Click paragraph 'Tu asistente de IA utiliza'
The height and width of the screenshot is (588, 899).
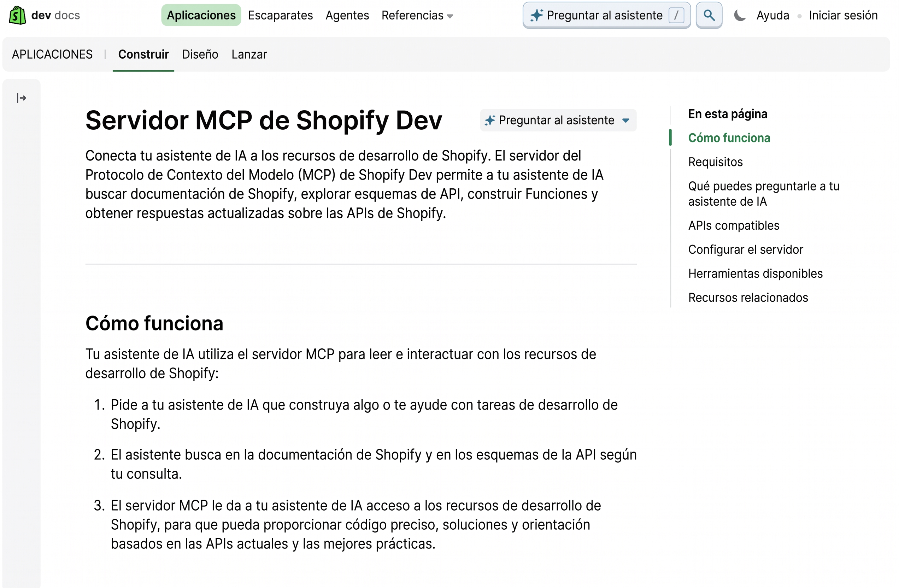coord(341,364)
